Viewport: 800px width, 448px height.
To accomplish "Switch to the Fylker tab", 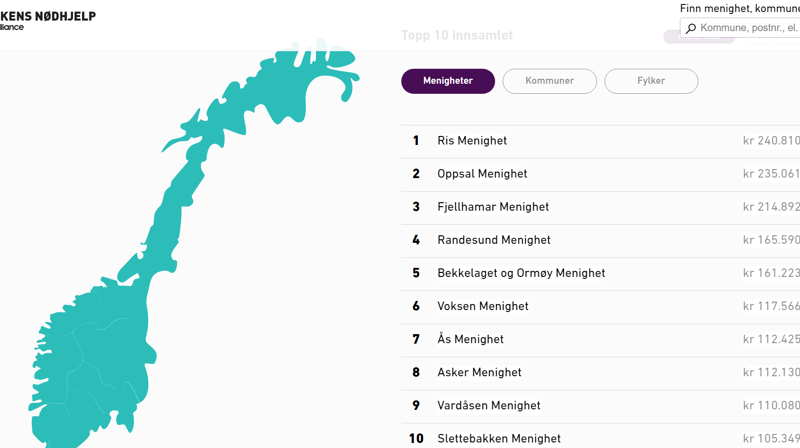I will (651, 81).
